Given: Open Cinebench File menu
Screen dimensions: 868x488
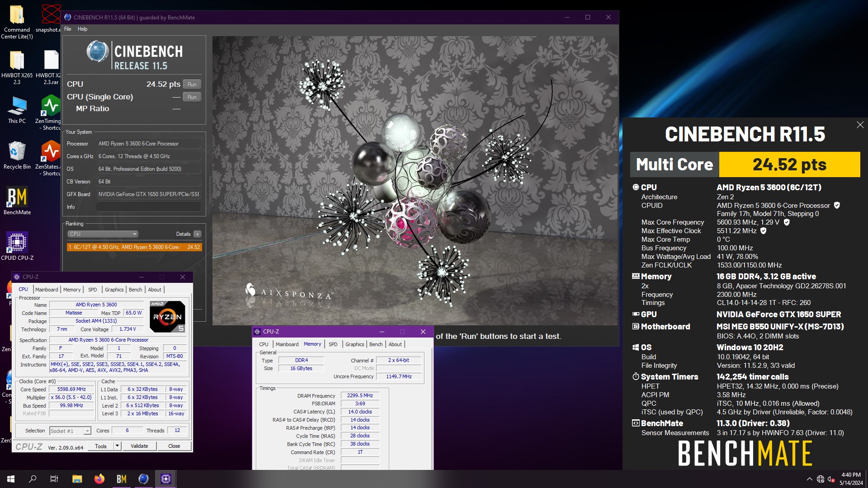Looking at the screenshot, I should 68,29.
